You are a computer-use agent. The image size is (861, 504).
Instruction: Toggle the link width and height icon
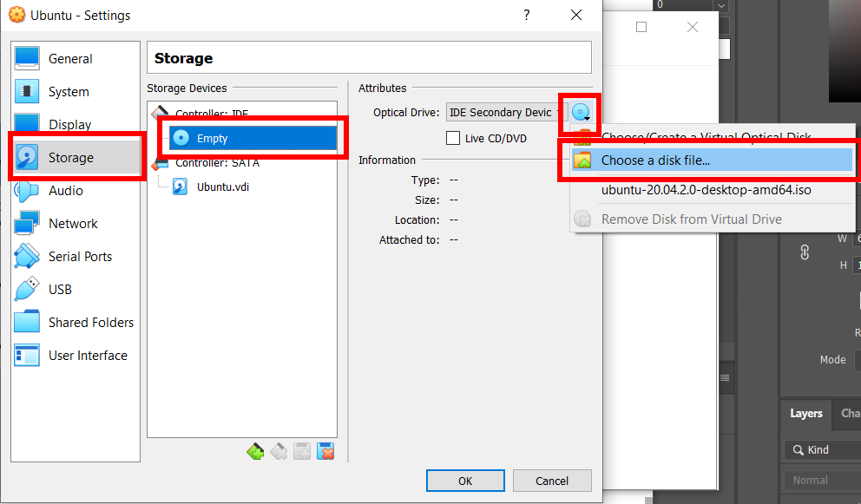point(805,252)
